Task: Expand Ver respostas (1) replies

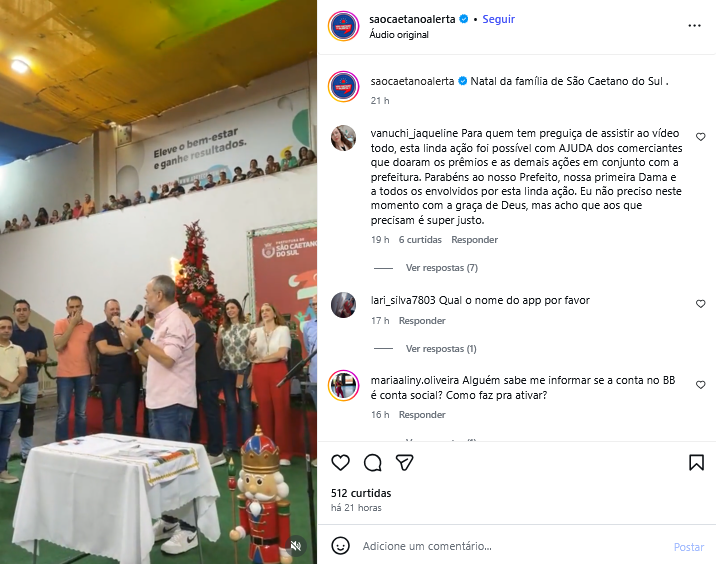Action: click(441, 349)
